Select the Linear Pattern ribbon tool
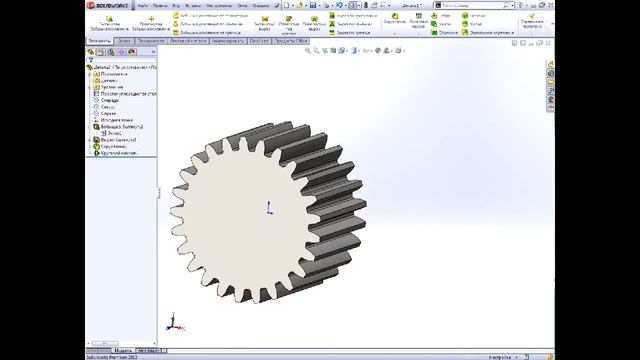This screenshot has width=640, height=360. 418,21
